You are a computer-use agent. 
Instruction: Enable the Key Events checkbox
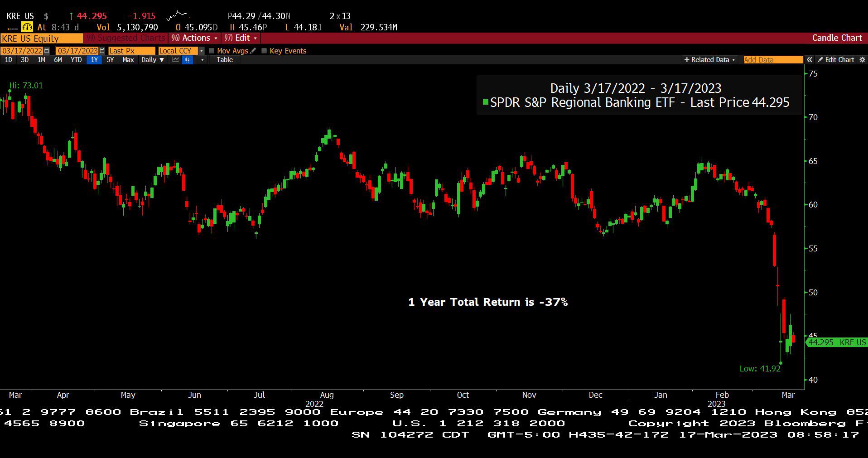(264, 51)
